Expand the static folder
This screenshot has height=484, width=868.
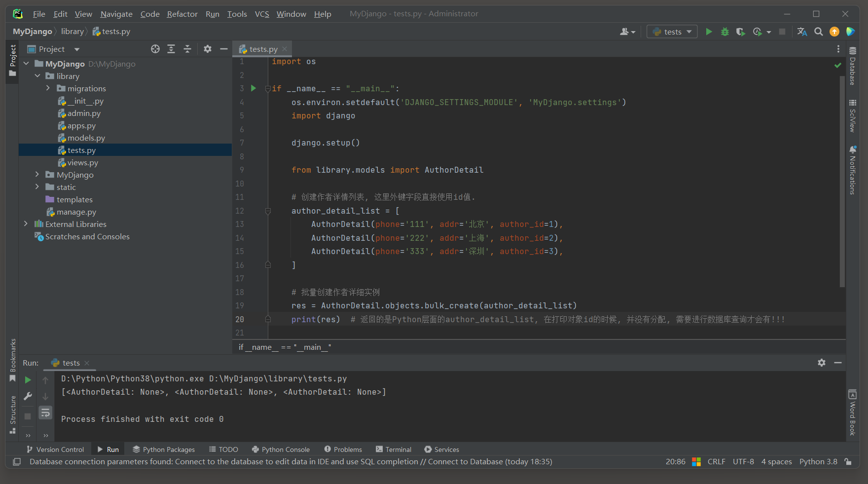(x=37, y=187)
